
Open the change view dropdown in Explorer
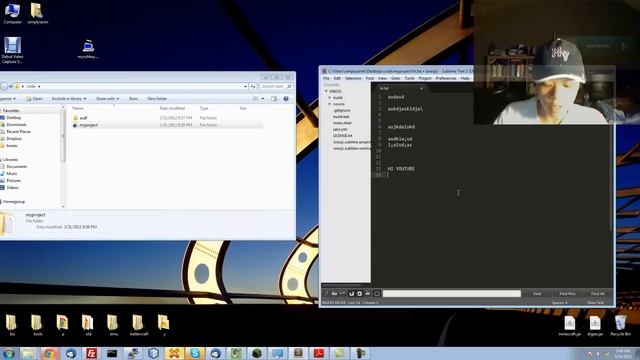point(262,99)
